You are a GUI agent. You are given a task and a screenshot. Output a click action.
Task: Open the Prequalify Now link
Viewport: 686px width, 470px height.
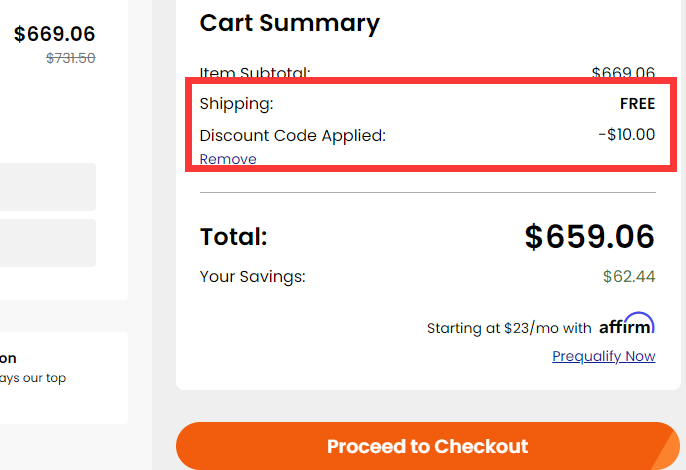click(x=603, y=356)
